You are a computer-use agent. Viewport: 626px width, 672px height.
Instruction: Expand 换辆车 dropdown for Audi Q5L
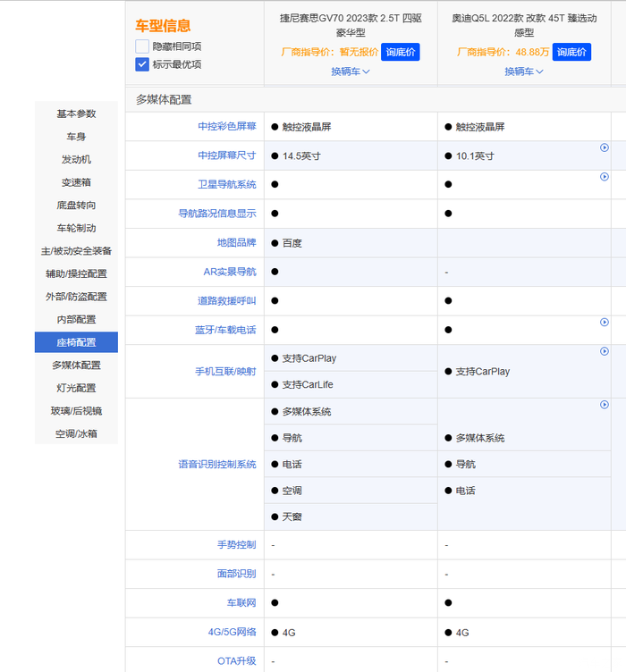coord(523,71)
